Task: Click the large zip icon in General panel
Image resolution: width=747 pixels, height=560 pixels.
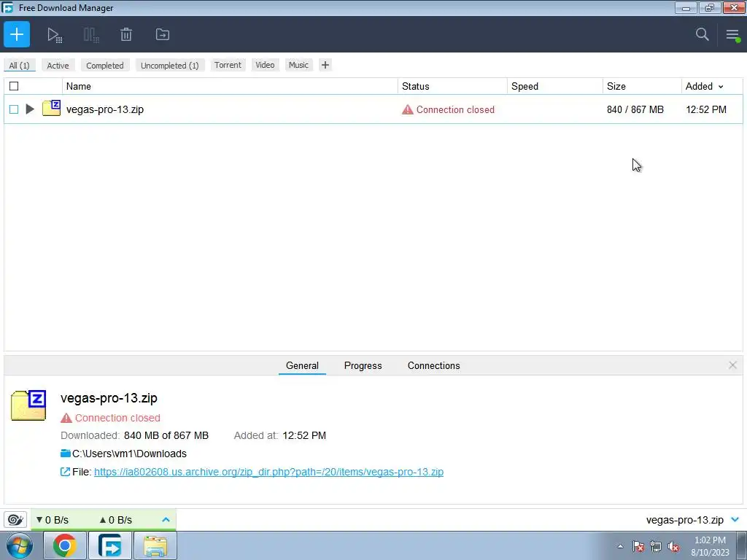Action: [28, 405]
